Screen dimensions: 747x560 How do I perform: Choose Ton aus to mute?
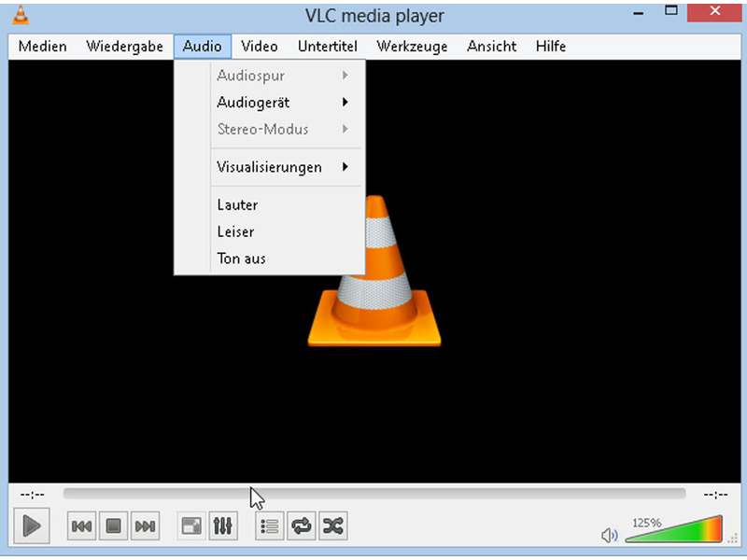[x=270, y=259]
